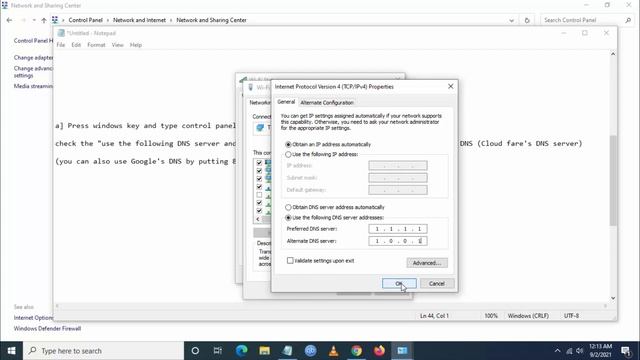
Task: Click Change advanced sharing settings link
Action: [x=33, y=72]
